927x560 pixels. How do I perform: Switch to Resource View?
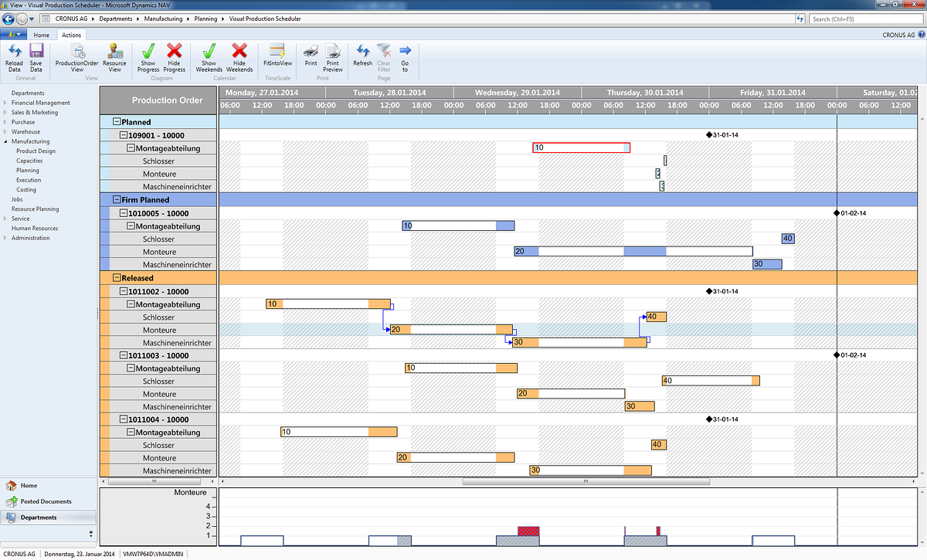pos(114,56)
